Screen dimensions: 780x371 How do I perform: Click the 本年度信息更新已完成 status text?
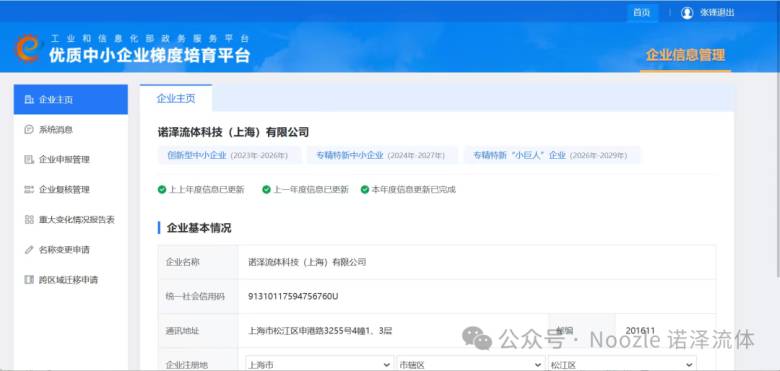coord(414,189)
